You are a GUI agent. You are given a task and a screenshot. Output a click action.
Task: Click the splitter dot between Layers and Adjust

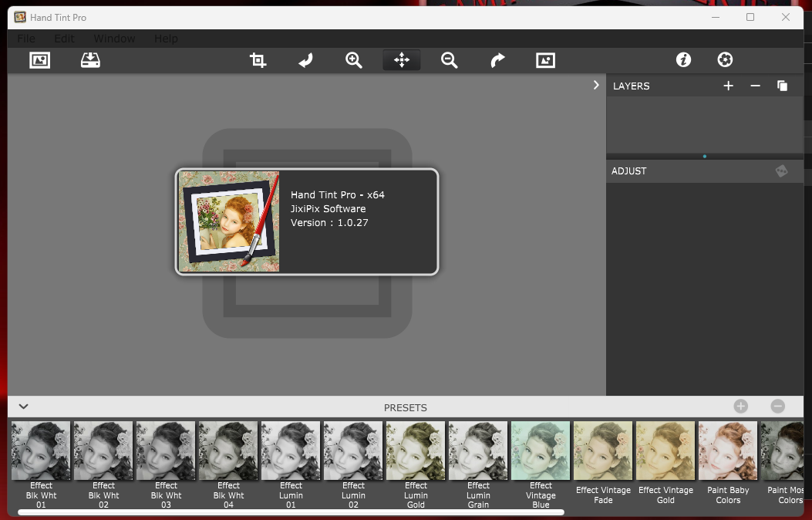click(704, 156)
